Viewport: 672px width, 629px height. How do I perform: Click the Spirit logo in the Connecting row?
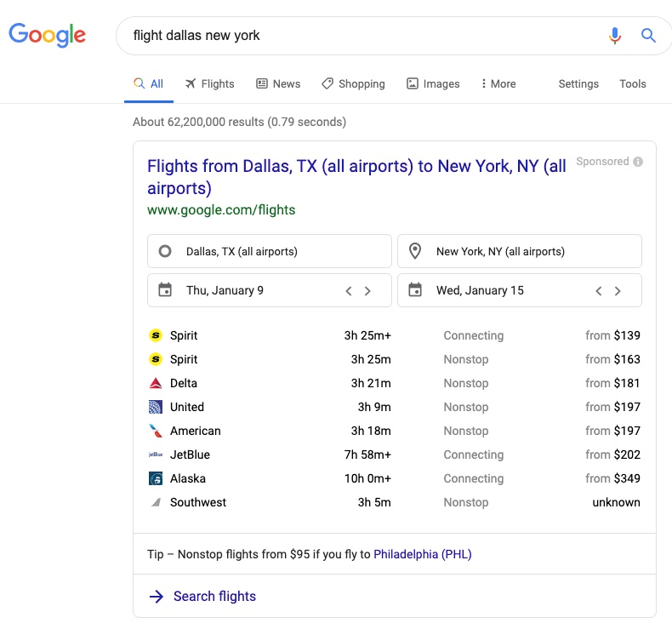[156, 335]
